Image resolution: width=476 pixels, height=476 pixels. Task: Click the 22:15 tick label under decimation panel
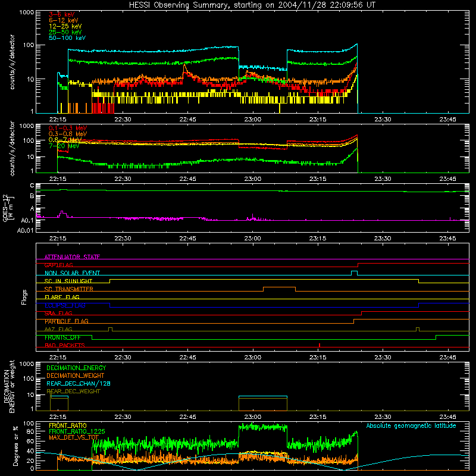pyautogui.click(x=58, y=417)
